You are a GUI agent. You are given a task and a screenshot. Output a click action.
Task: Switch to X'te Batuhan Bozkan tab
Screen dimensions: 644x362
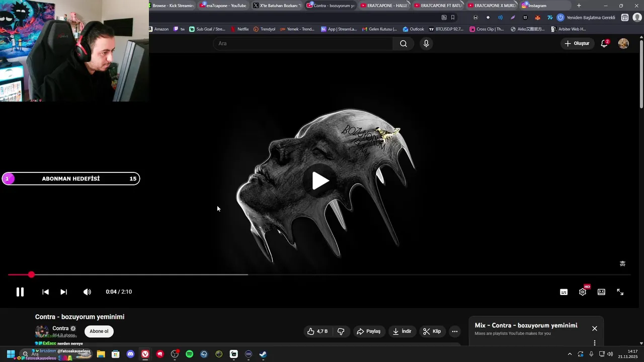[277, 6]
